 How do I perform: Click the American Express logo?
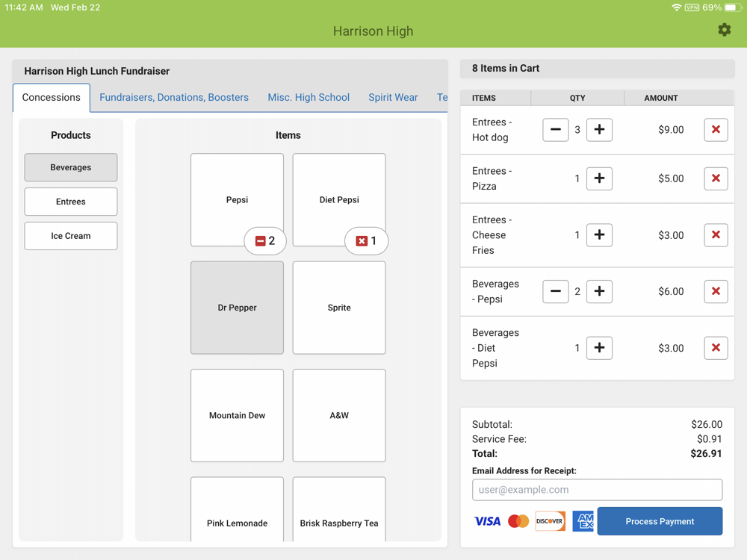(583, 521)
